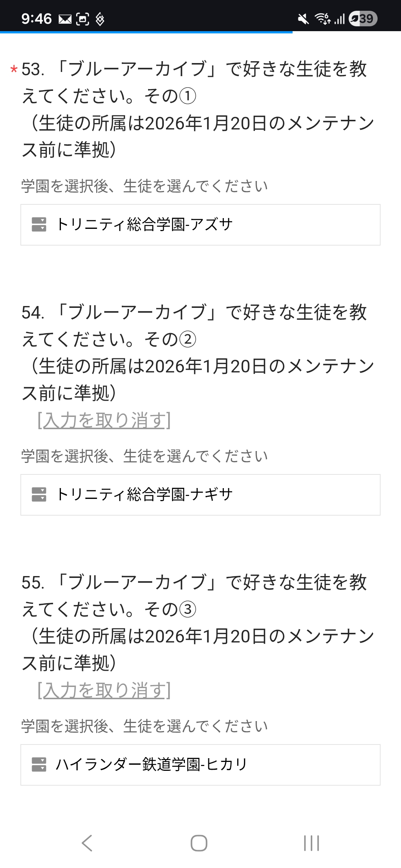Tap the battery level indicator showing 39
The height and width of the screenshot is (868, 401).
point(363,19)
